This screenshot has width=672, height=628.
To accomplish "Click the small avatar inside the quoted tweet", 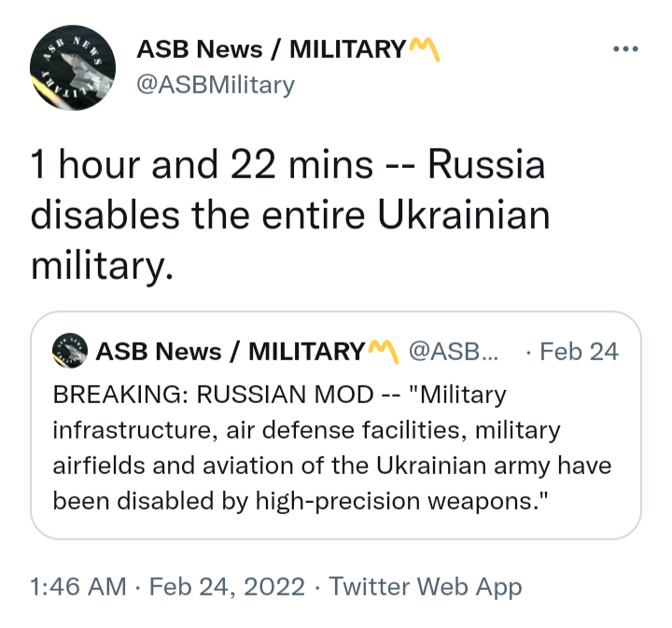I will coord(70,351).
